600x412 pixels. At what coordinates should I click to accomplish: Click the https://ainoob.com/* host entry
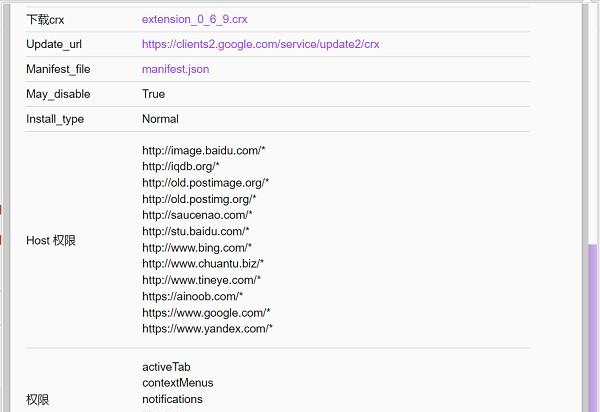click(192, 296)
